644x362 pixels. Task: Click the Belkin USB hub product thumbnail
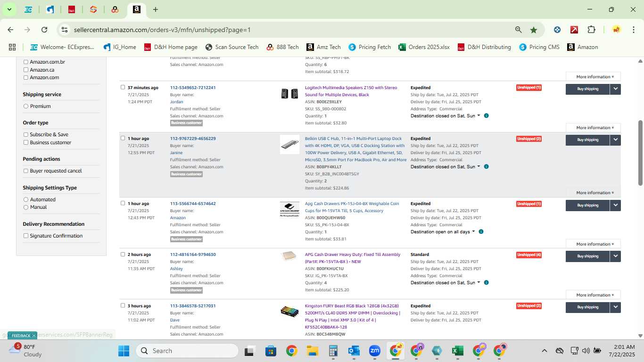click(289, 144)
